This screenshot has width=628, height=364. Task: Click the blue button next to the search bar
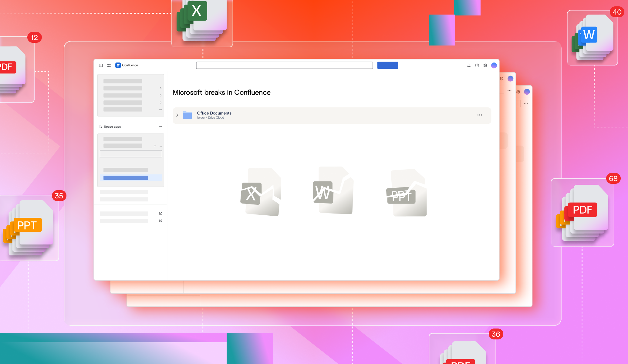click(387, 65)
